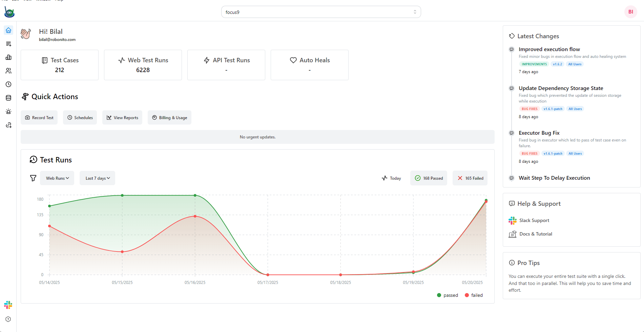Expand the Web Runs dropdown
This screenshot has height=332, width=644.
point(57,178)
